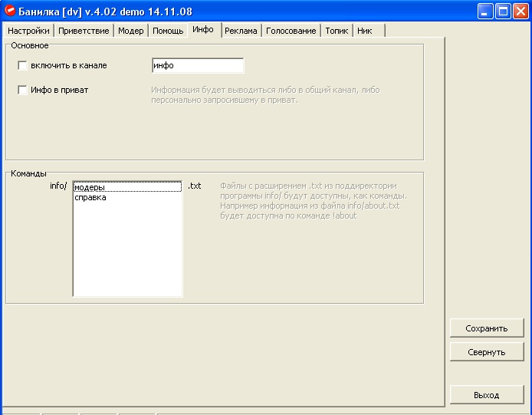The height and width of the screenshot is (415, 532).
Task: Click the Инфо tab
Action: tap(203, 29)
